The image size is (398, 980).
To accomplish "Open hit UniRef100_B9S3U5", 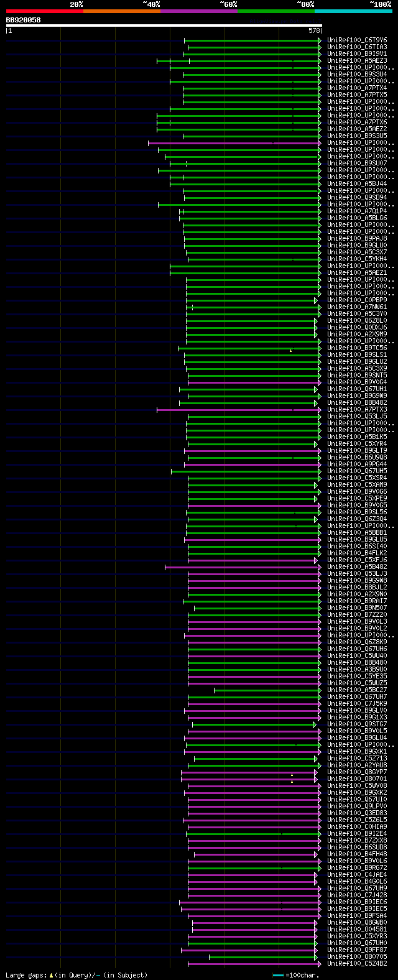I will pos(358,136).
